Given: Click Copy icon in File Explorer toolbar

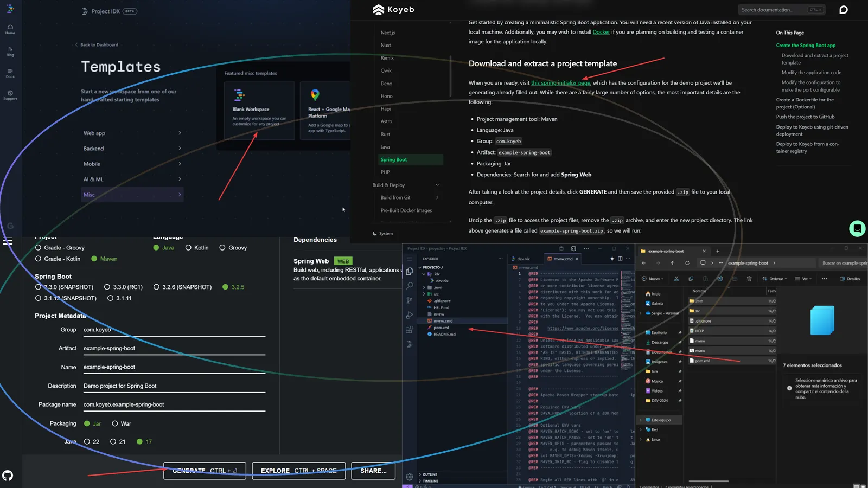Looking at the screenshot, I should tap(691, 279).
